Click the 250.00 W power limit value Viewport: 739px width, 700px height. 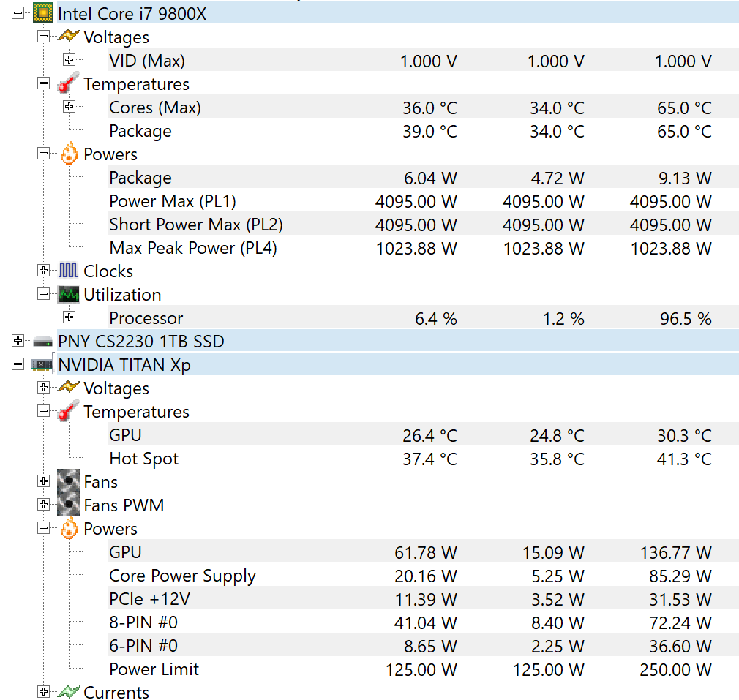(x=676, y=669)
